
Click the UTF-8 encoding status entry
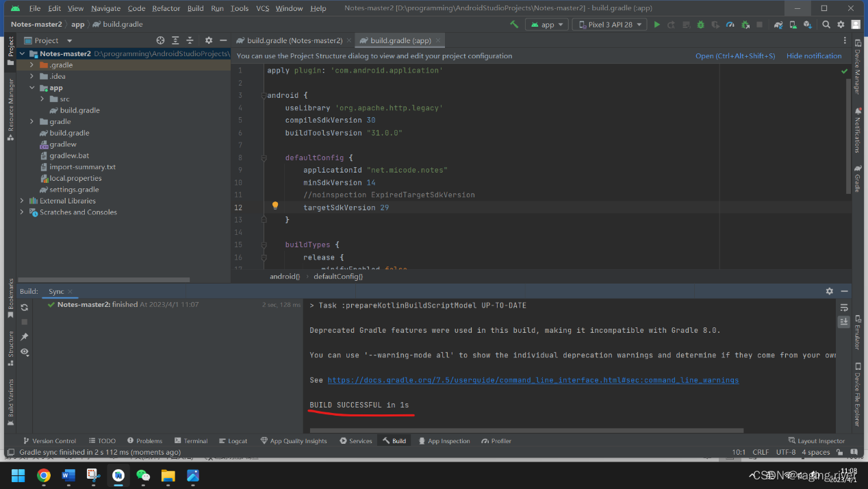[x=786, y=453]
